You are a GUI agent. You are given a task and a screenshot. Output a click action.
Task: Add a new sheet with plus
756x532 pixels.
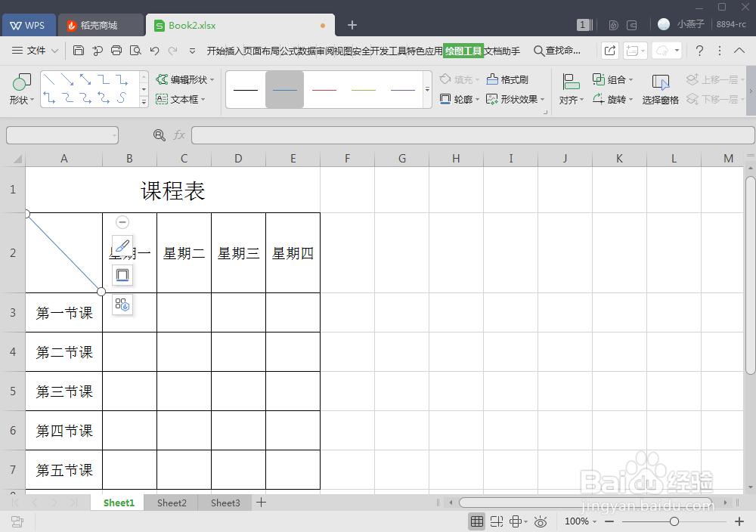point(261,503)
